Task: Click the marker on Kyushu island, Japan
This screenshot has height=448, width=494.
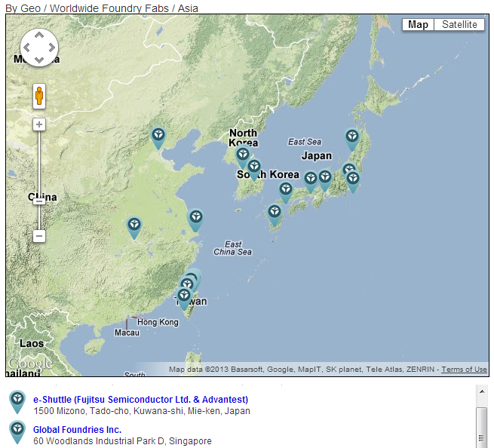Action: coord(275,215)
